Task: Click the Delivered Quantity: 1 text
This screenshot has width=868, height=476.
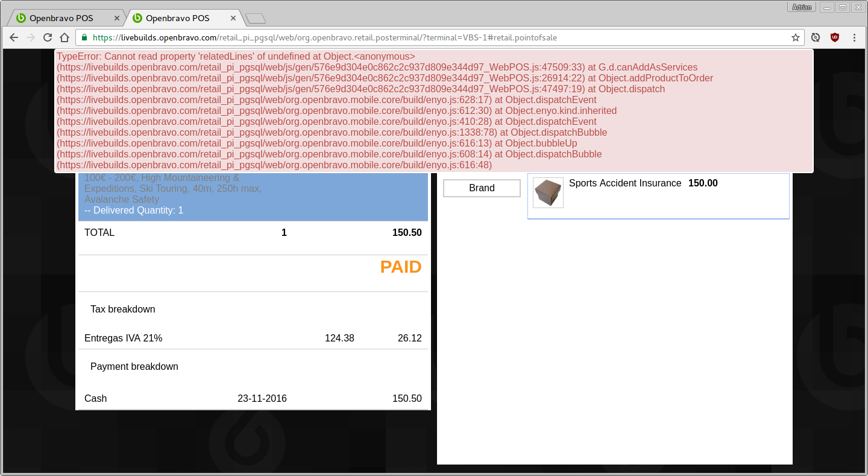Action: (x=134, y=211)
